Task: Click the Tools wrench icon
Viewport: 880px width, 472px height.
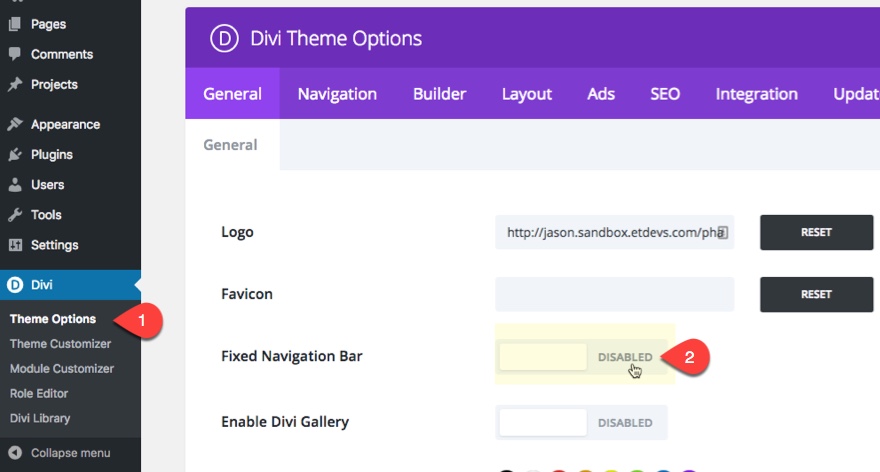Action: [x=15, y=215]
